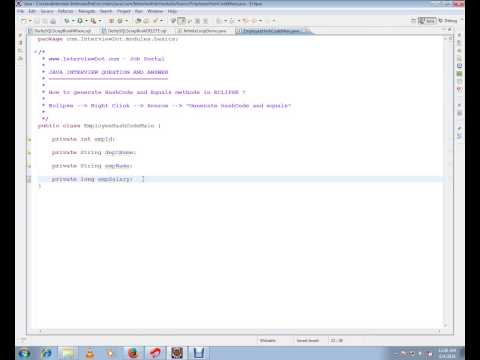Image resolution: width=480 pixels, height=360 pixels.
Task: Open the Refactor menu
Action: click(65, 11)
